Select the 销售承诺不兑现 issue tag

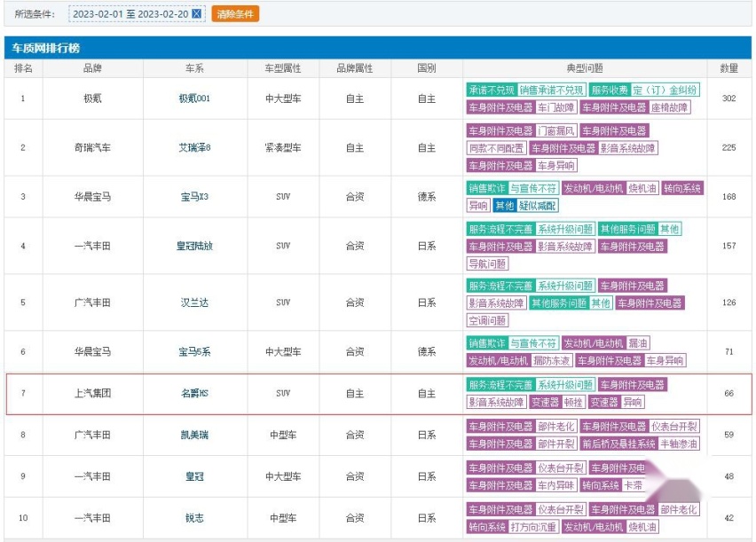click(552, 90)
